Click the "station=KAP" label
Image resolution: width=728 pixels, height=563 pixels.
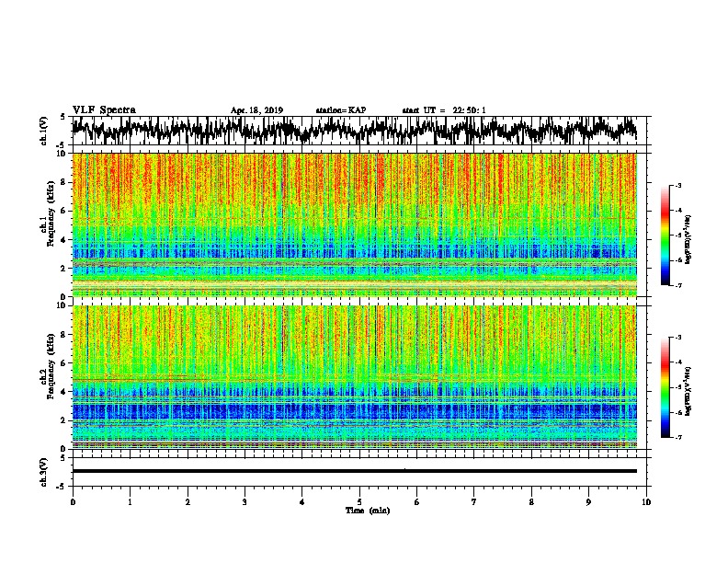[341, 110]
